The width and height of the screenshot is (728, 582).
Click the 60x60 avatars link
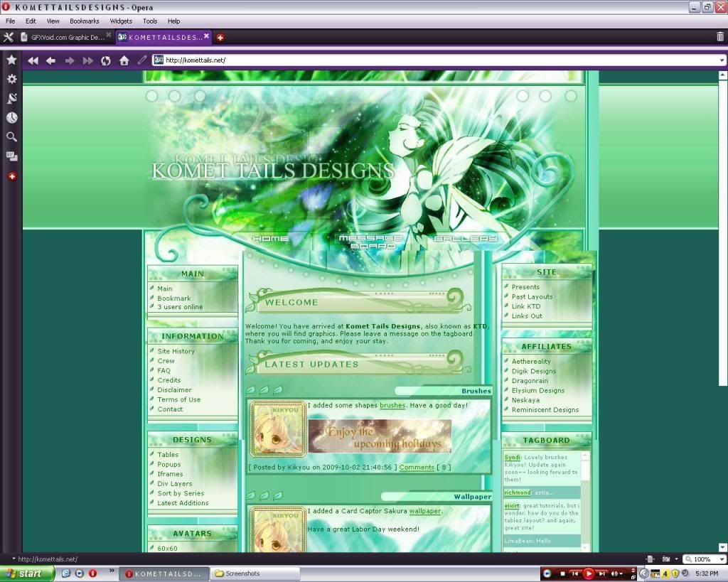click(167, 548)
